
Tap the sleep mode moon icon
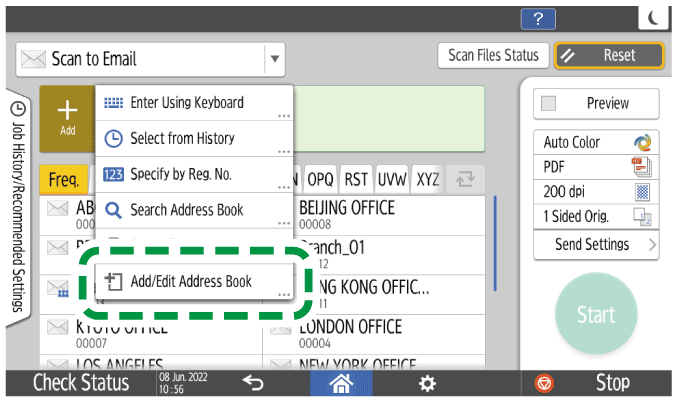[652, 17]
